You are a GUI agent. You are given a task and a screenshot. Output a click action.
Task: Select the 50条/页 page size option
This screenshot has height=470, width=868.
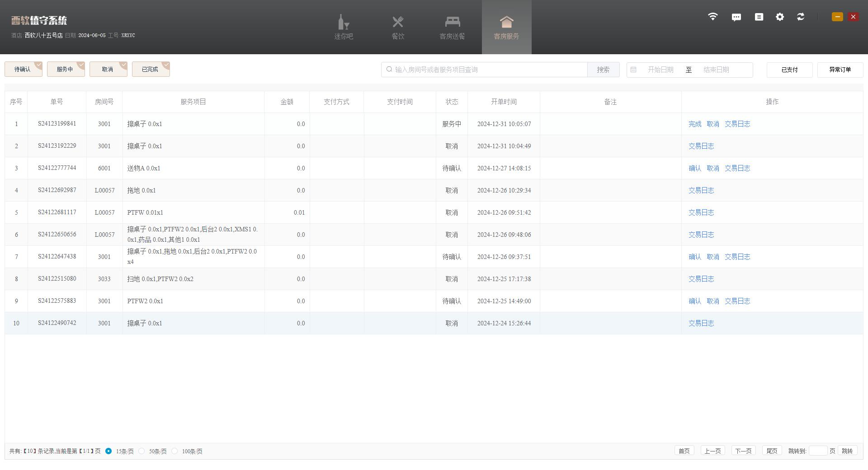[x=142, y=451]
